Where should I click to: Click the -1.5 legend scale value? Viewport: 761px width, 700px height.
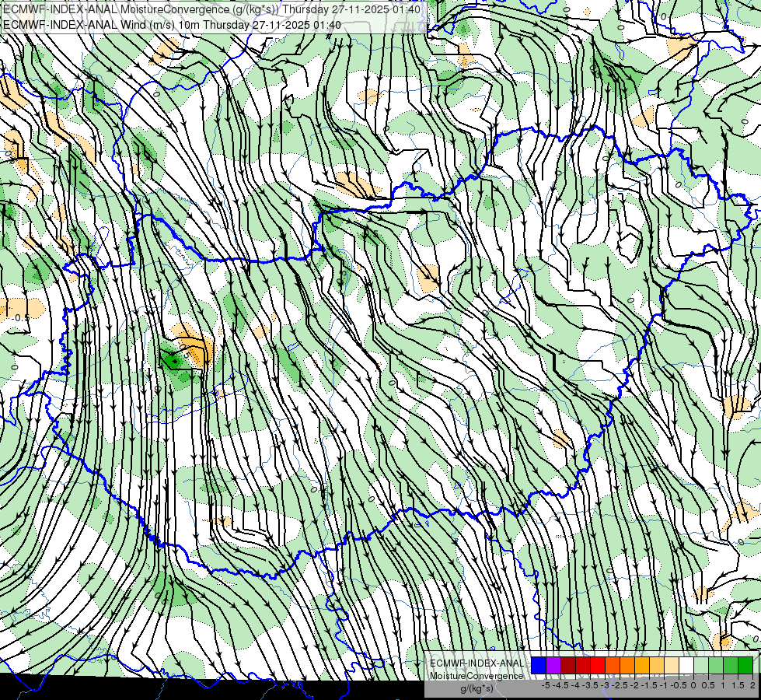click(x=649, y=685)
